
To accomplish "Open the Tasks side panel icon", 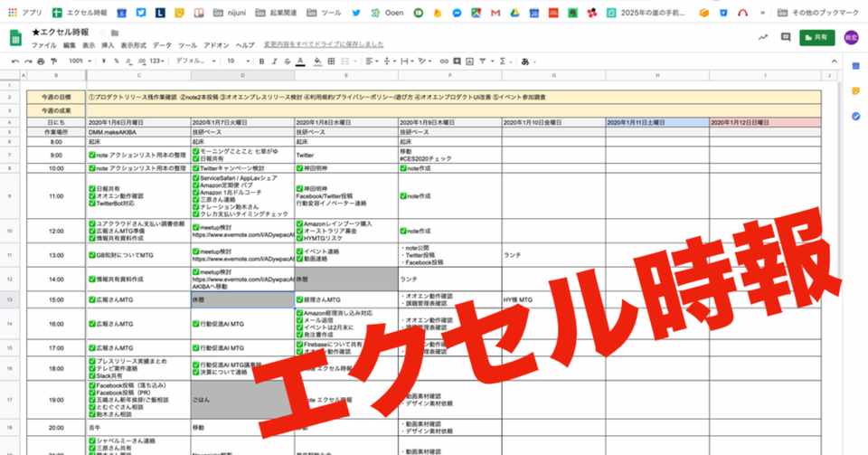I will (856, 116).
